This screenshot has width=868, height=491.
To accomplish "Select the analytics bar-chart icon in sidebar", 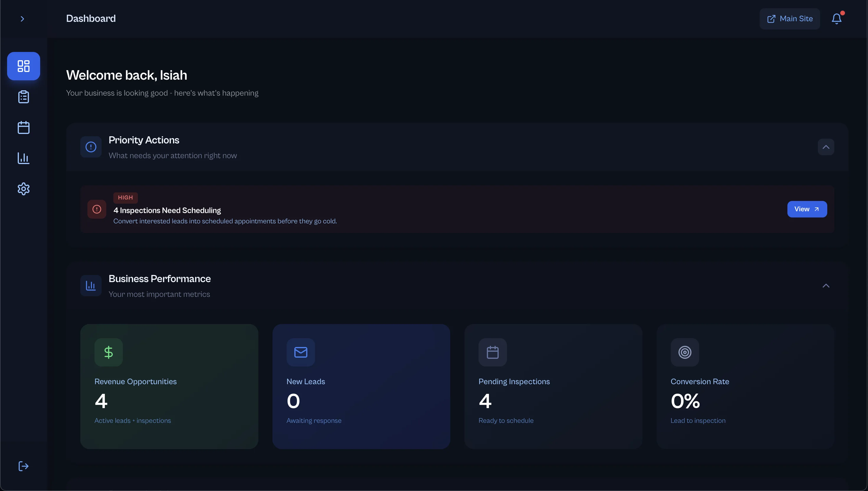I will click(23, 158).
